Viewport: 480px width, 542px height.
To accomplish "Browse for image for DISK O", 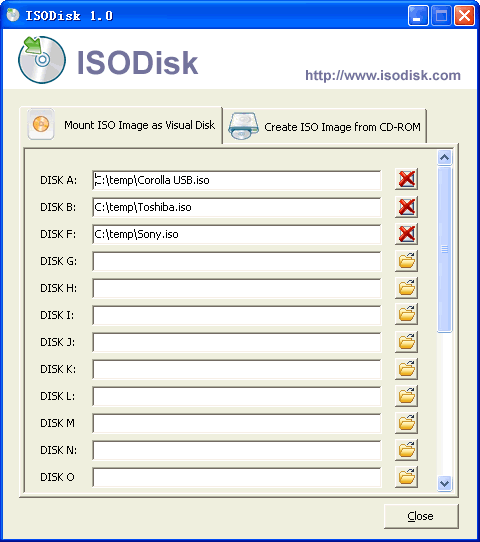I will tap(406, 477).
